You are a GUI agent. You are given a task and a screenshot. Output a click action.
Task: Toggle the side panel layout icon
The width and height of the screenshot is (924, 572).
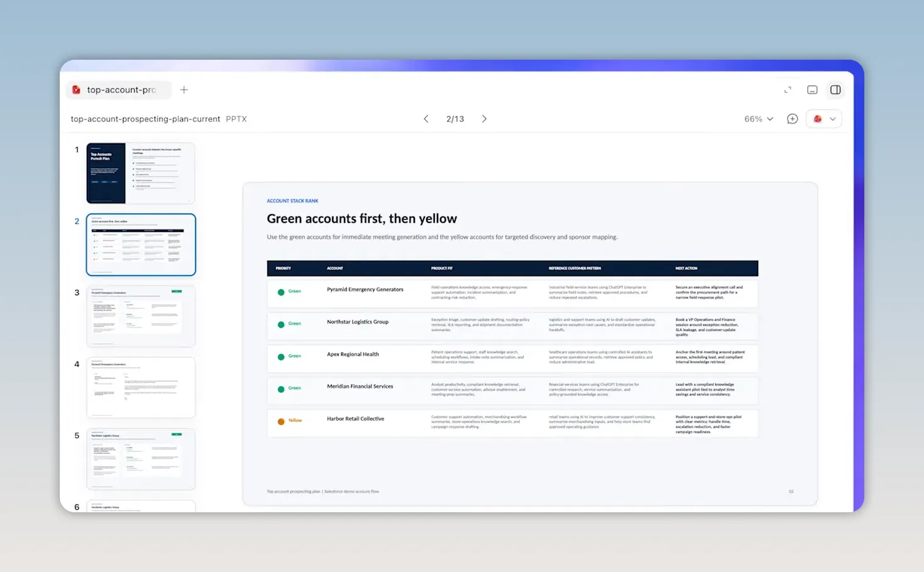pyautogui.click(x=835, y=90)
